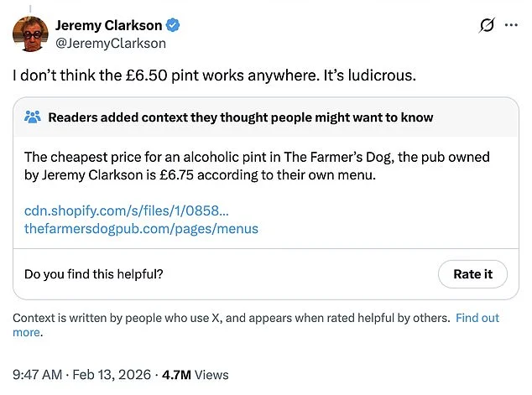Click the Find out link
Viewport: 532px width, 395px height.
477,318
